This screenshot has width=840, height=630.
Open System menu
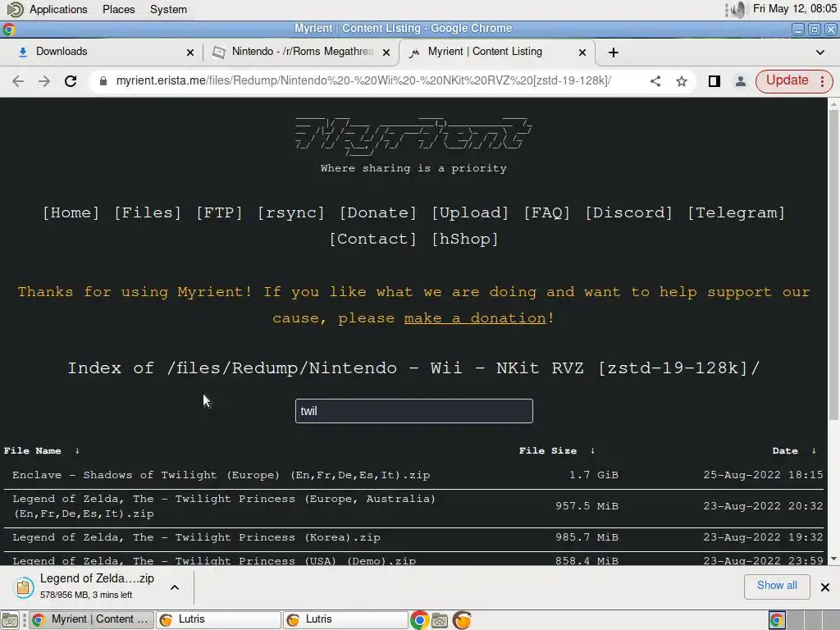tap(168, 9)
